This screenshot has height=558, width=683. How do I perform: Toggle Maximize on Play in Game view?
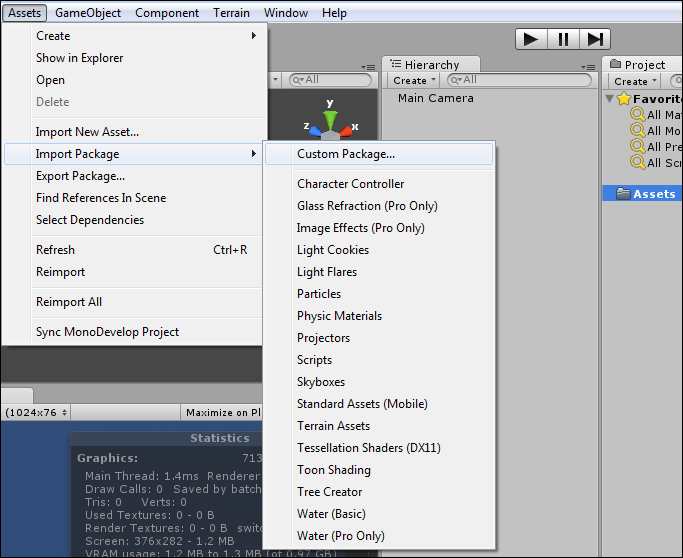[223, 412]
